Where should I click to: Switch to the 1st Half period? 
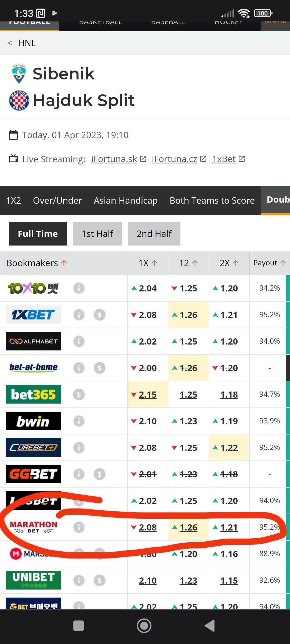(97, 234)
